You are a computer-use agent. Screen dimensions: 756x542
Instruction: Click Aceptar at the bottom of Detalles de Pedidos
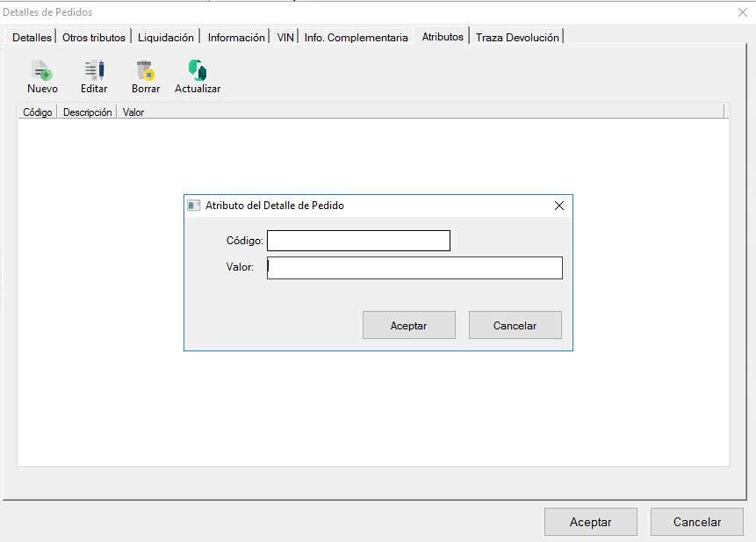pos(590,522)
